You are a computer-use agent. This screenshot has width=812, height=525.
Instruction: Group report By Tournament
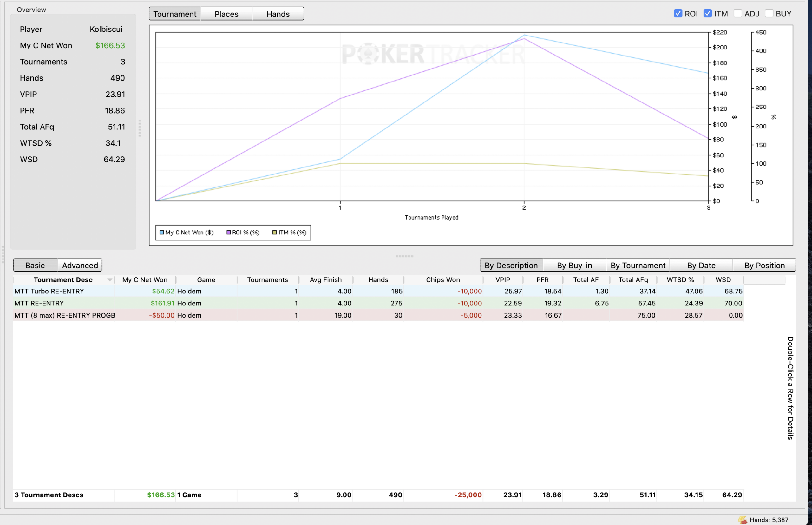(638, 265)
